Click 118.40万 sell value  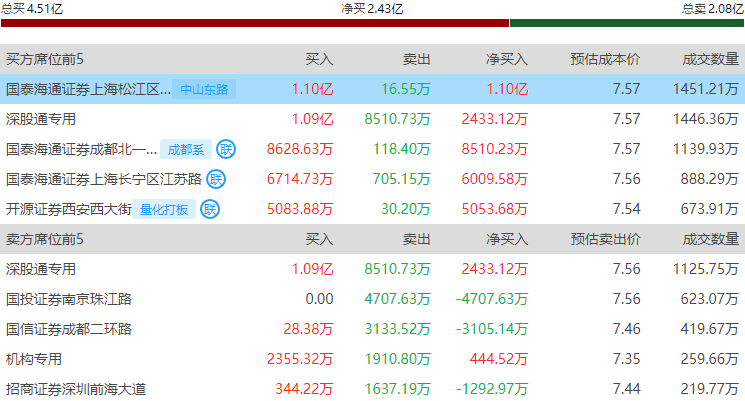click(402, 149)
